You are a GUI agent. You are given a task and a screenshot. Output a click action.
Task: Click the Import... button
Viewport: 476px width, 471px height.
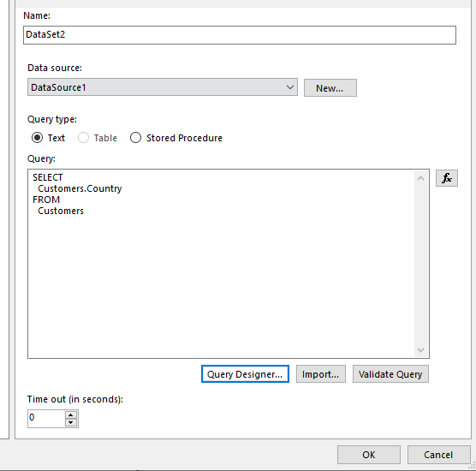(x=321, y=374)
